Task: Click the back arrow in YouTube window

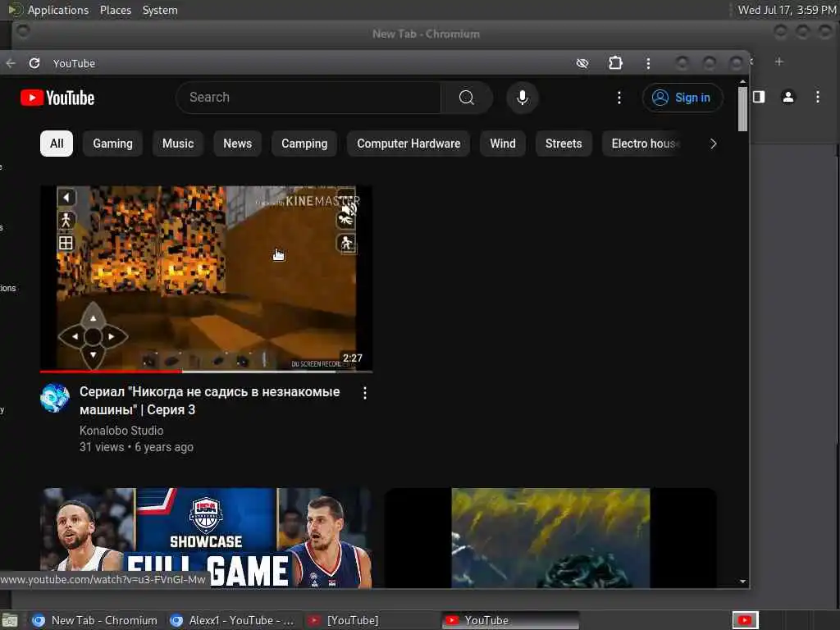Action: [11, 63]
